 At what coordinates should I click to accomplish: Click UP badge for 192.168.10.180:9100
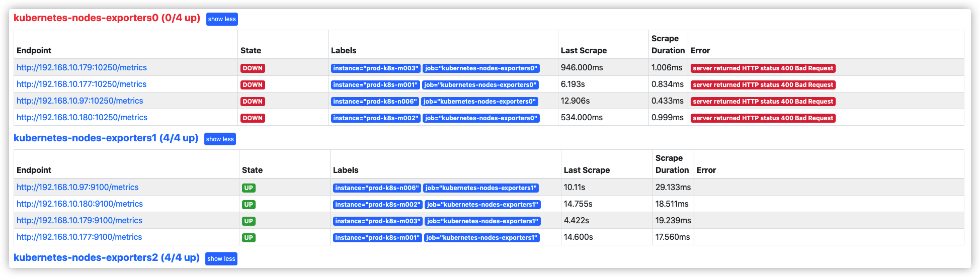coord(249,204)
